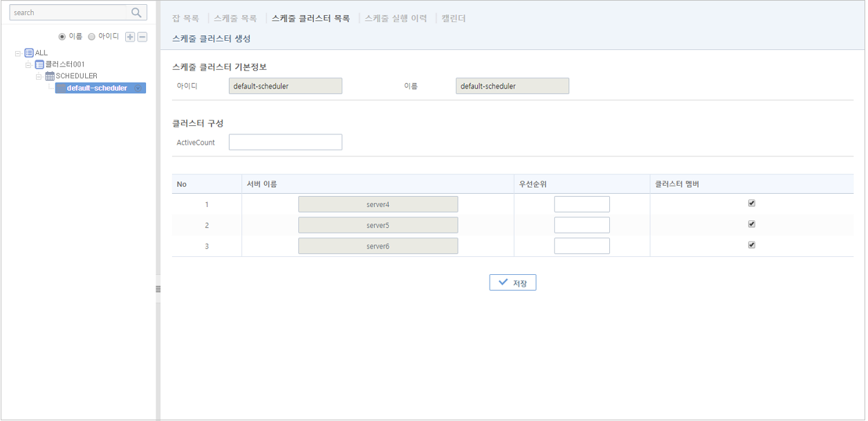Select the 아이디 radio button
Image resolution: width=868 pixels, height=421 pixels.
pyautogui.click(x=92, y=37)
